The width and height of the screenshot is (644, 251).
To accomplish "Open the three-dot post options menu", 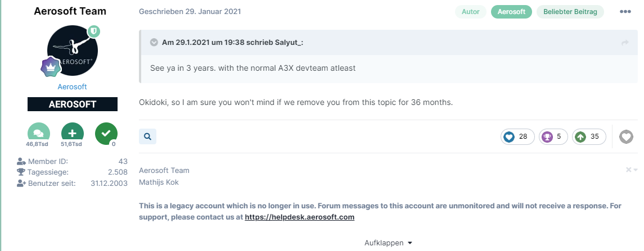I will 625,12.
